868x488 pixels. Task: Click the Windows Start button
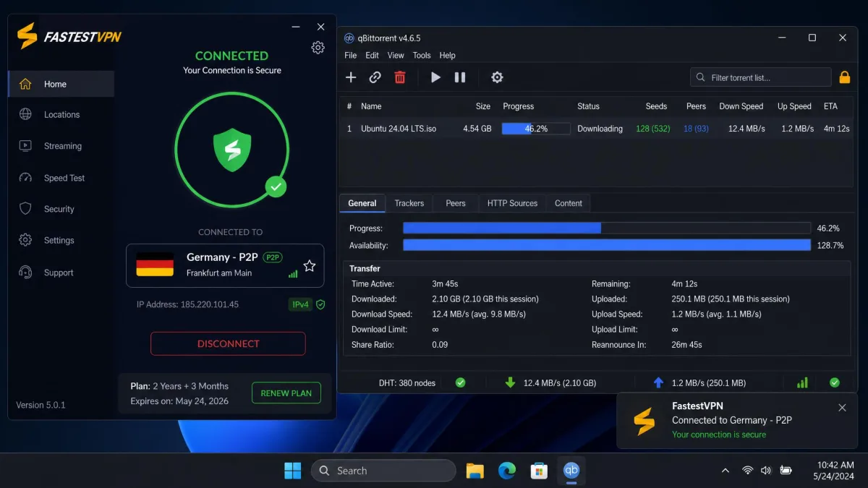[293, 471]
